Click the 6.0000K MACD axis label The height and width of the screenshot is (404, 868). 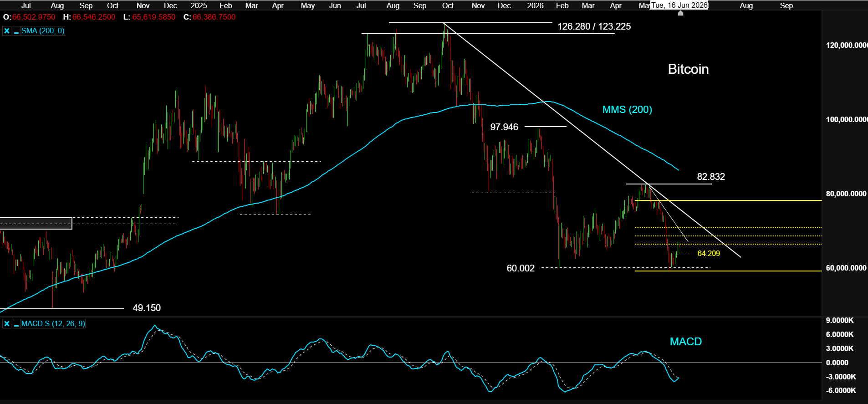coord(840,335)
